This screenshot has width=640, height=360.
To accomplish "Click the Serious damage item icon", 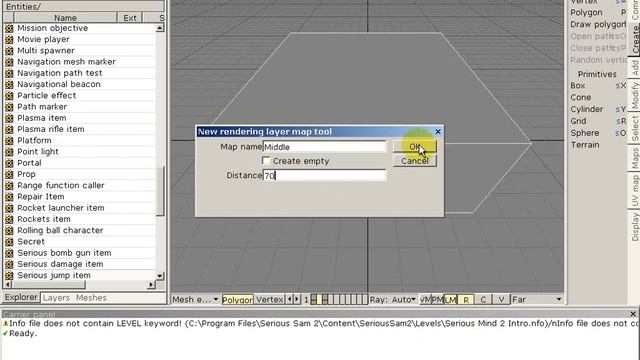I will [x=9, y=264].
